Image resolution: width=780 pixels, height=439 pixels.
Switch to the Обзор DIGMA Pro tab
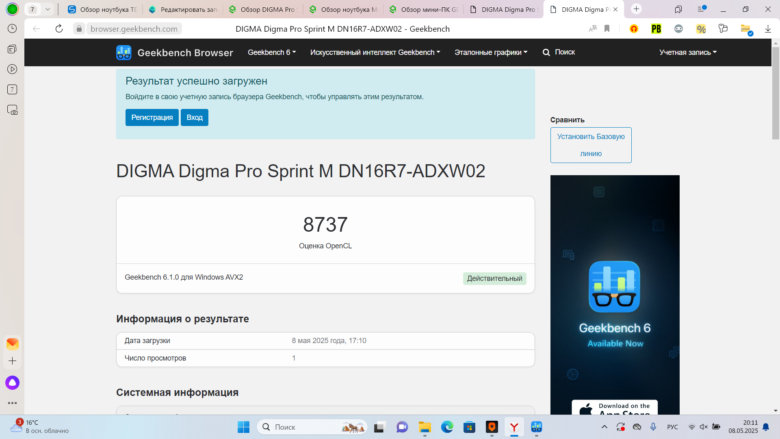263,9
